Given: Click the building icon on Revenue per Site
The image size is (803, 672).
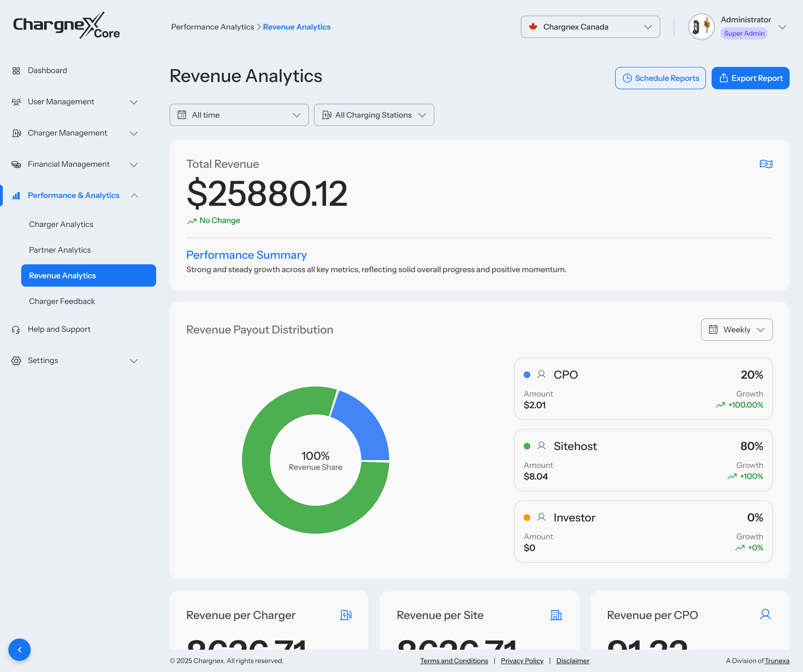Looking at the screenshot, I should click(x=556, y=615).
